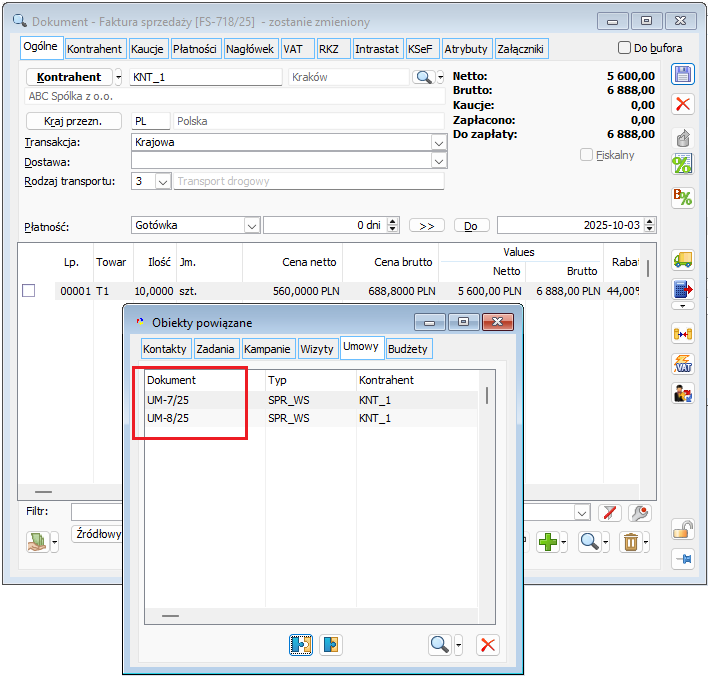This screenshot has width=710, height=679.
Task: Open the Transakcja dropdown showing Krajowa
Action: click(x=438, y=142)
